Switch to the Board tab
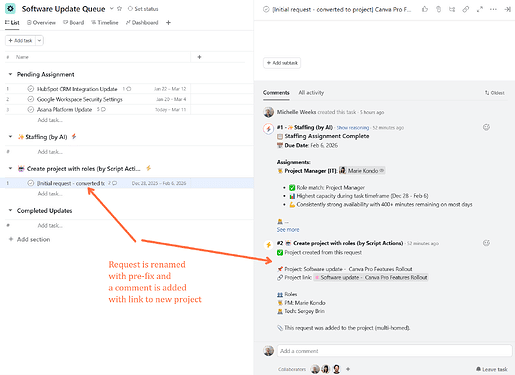This screenshot has height=375, width=515. tap(74, 23)
